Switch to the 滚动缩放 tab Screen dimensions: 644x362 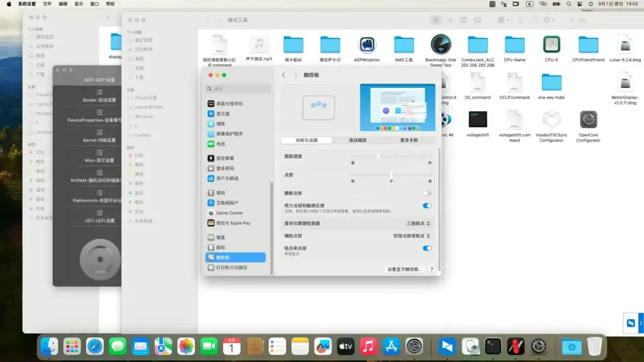tap(357, 140)
